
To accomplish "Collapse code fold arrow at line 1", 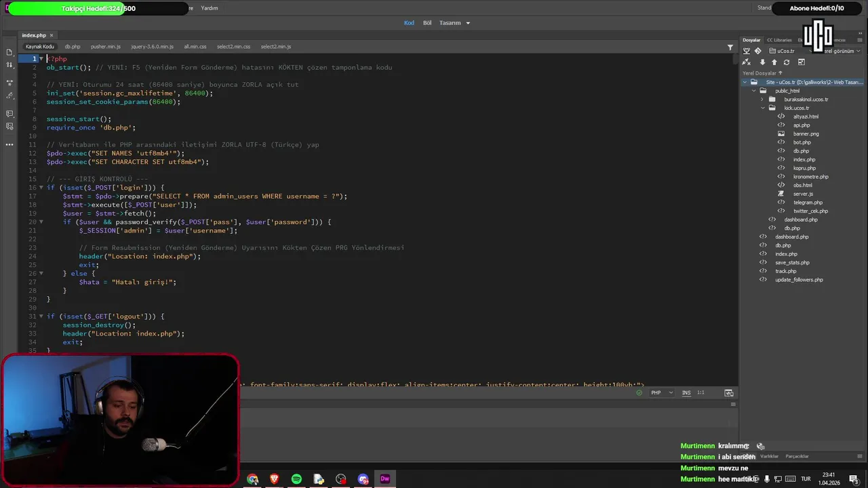I will tap(41, 59).
